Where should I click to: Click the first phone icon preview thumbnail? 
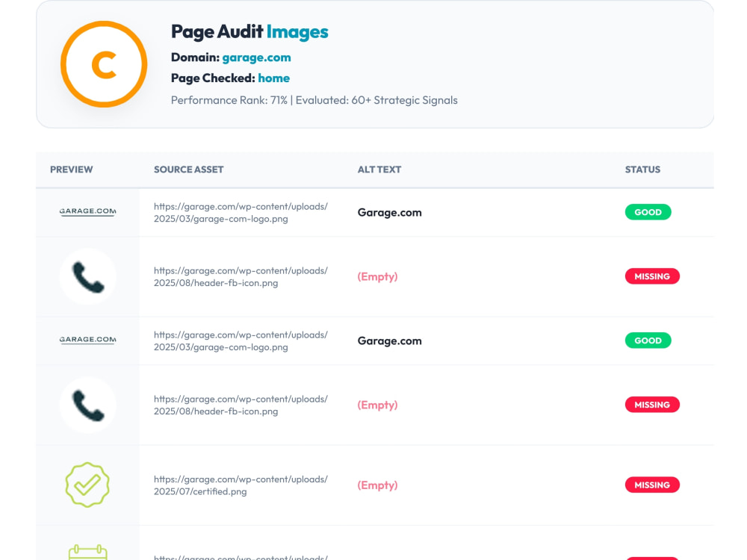pyautogui.click(x=87, y=276)
